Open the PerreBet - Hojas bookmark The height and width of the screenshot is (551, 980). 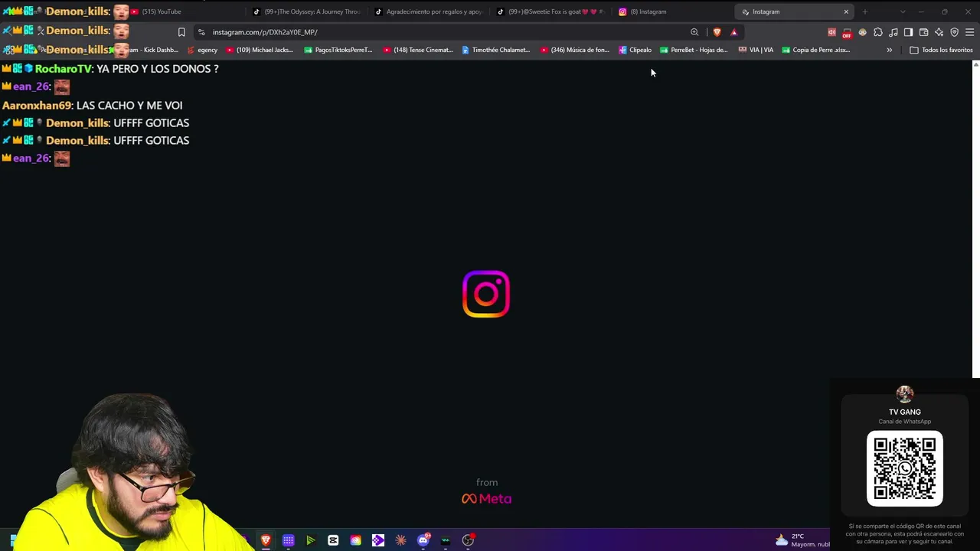(694, 50)
